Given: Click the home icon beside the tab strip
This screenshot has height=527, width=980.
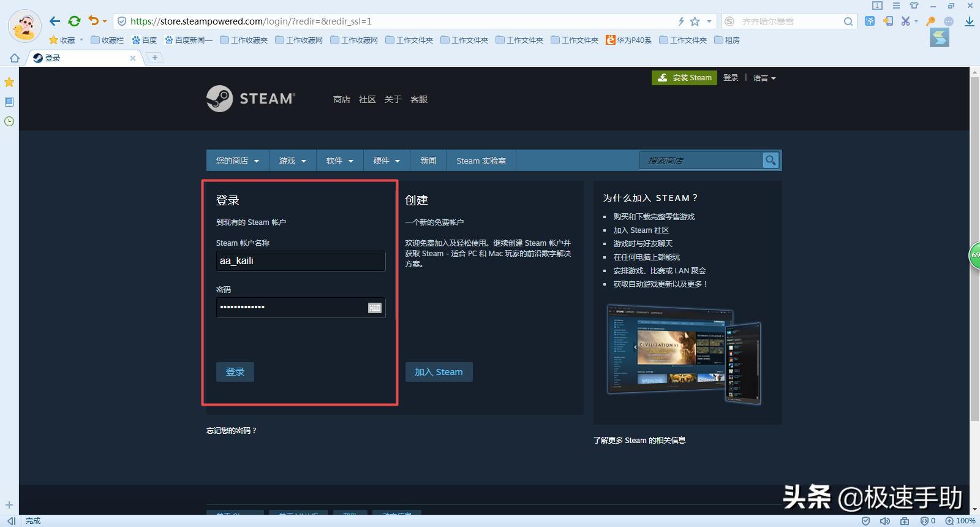Looking at the screenshot, I should pos(15,58).
